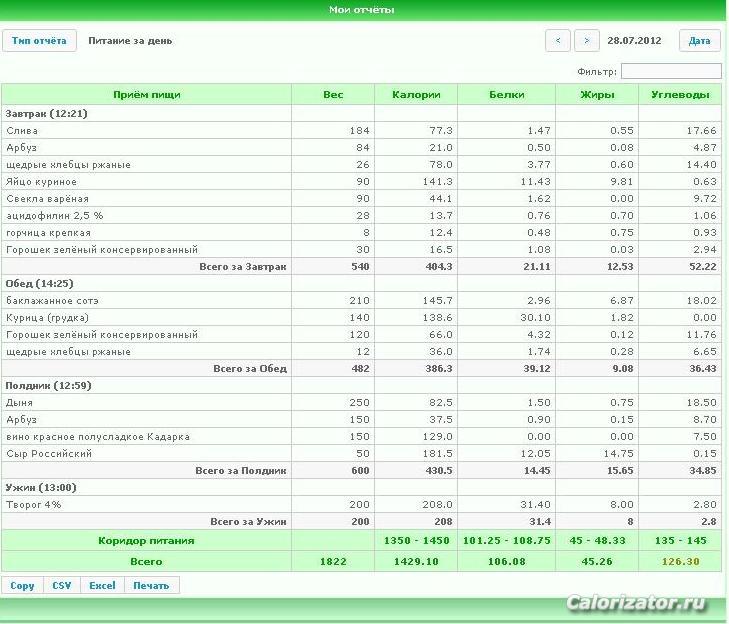The height and width of the screenshot is (624, 729).
Task: Focus the Фильтр input field
Action: [671, 71]
